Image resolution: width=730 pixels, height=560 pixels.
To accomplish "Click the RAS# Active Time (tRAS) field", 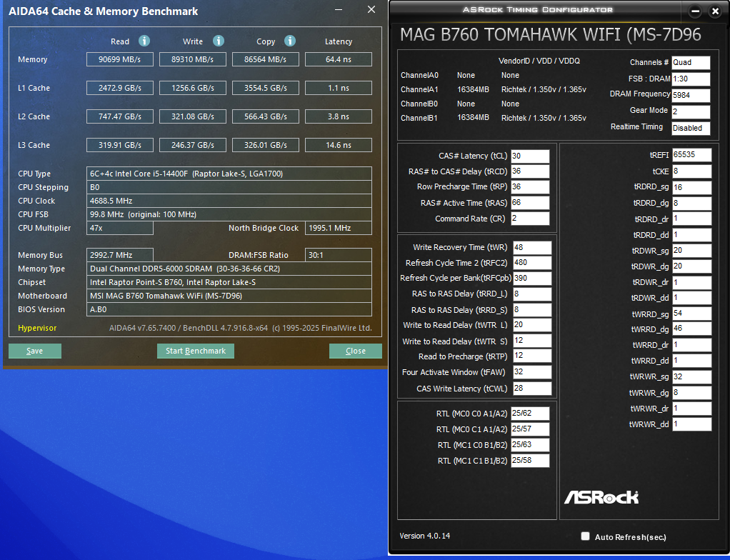I will 530,202.
